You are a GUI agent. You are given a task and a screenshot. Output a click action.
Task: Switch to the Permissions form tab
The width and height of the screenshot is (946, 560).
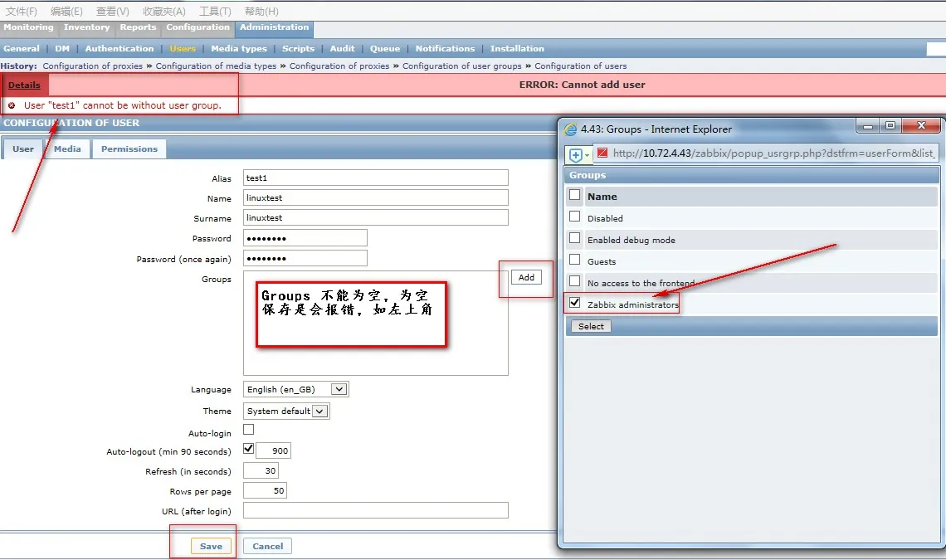click(x=129, y=149)
